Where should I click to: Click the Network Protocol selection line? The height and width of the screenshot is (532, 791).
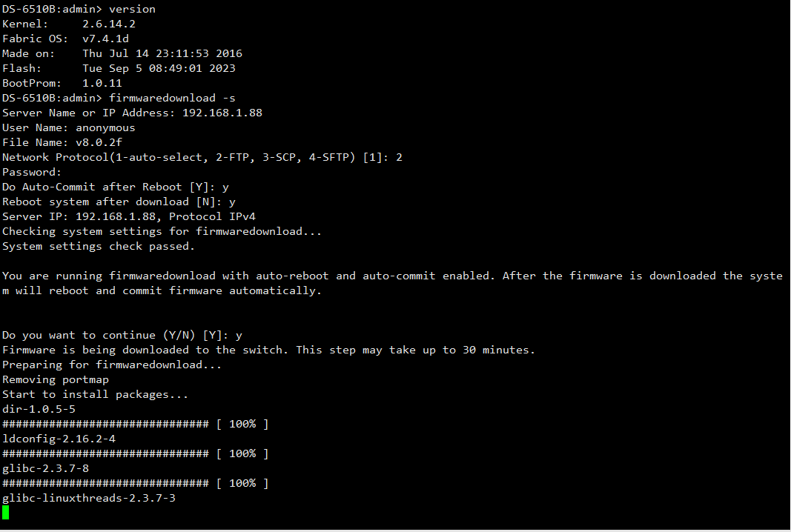pyautogui.click(x=202, y=157)
